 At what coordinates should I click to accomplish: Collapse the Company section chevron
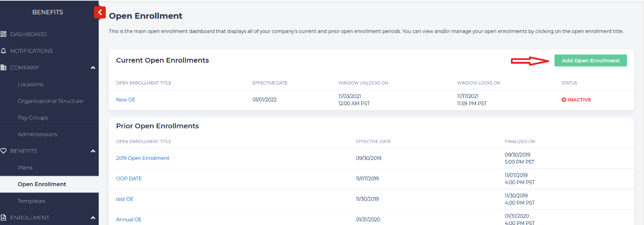coord(93,68)
